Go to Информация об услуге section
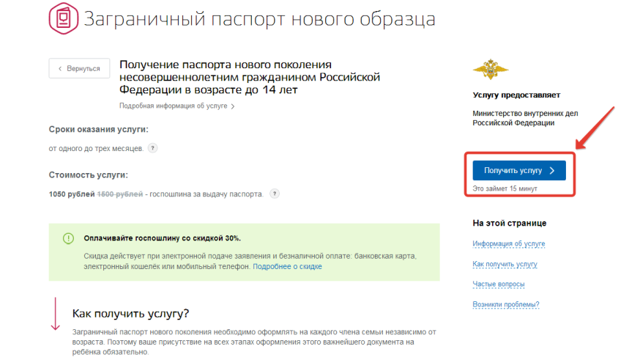 point(509,244)
